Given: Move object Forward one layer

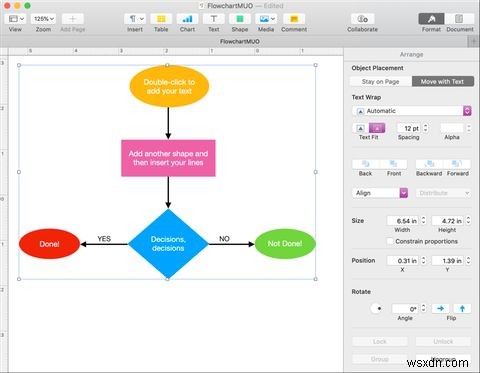Looking at the screenshot, I should pos(457,164).
